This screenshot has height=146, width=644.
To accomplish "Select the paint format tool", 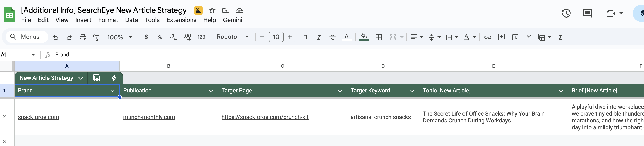I will pyautogui.click(x=96, y=37).
